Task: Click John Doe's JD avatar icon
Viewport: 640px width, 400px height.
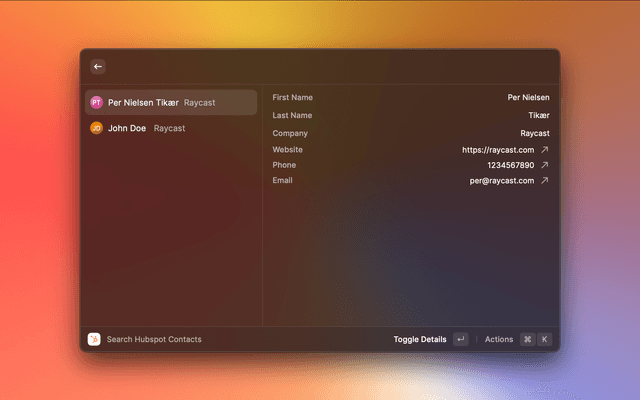Action: pos(96,128)
